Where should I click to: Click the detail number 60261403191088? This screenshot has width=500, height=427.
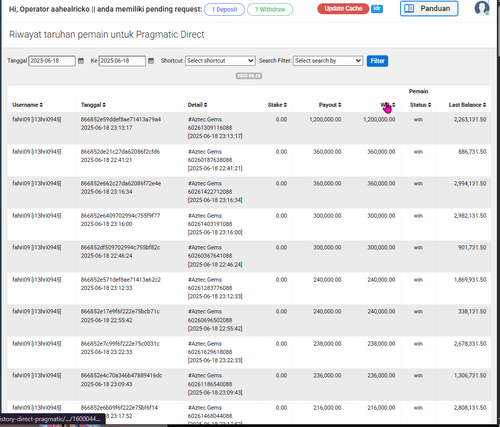tap(210, 224)
